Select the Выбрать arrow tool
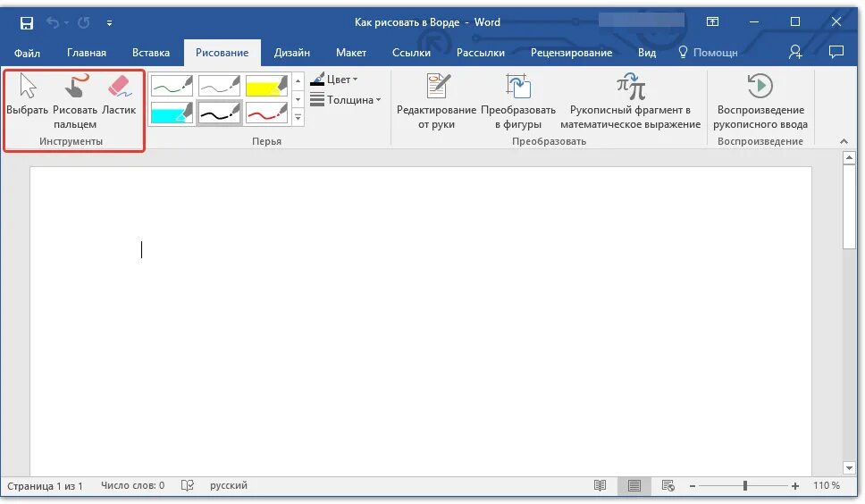Viewport: 865px width, 504px height. pyautogui.click(x=27, y=96)
